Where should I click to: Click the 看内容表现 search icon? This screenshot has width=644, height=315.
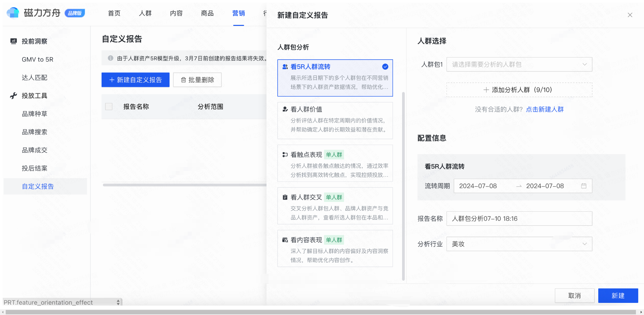pyautogui.click(x=285, y=240)
